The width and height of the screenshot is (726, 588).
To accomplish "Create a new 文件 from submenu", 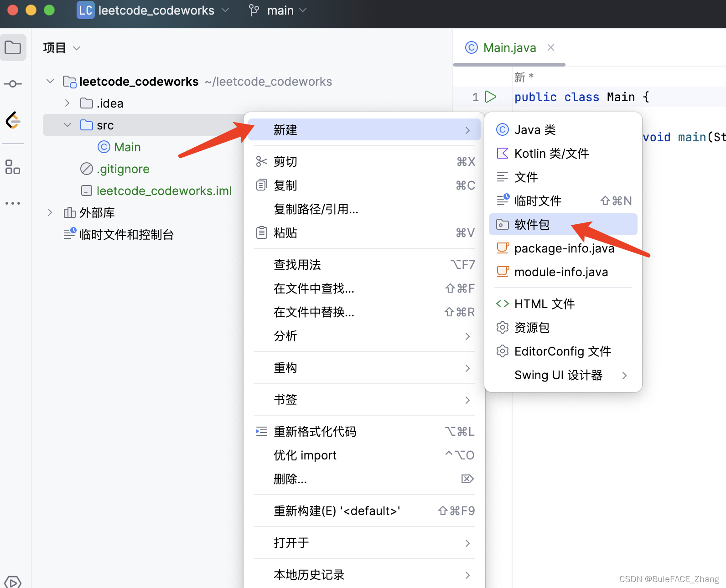I will (563, 177).
